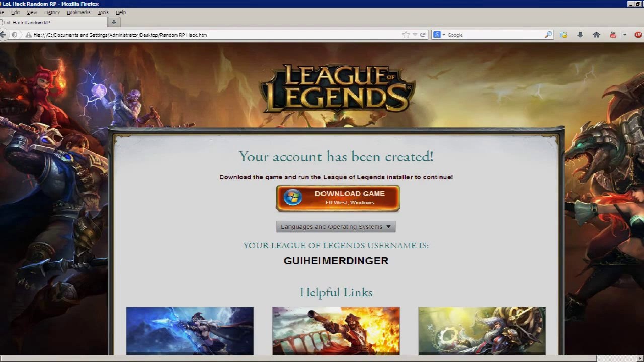Image resolution: width=644 pixels, height=362 pixels.
Task: Expand the video downloader dropdown arrow
Action: [624, 35]
